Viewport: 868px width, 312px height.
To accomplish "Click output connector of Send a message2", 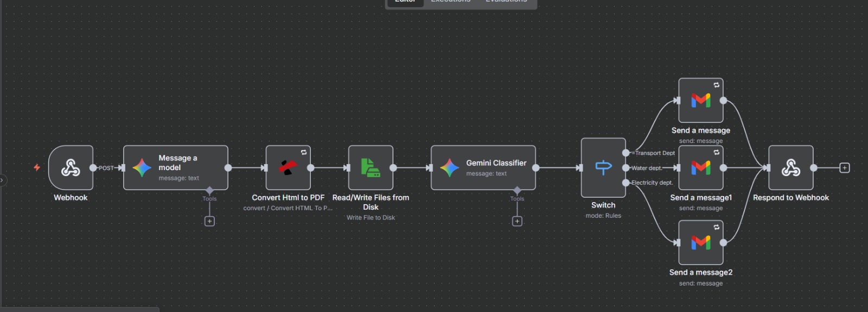I will [724, 242].
